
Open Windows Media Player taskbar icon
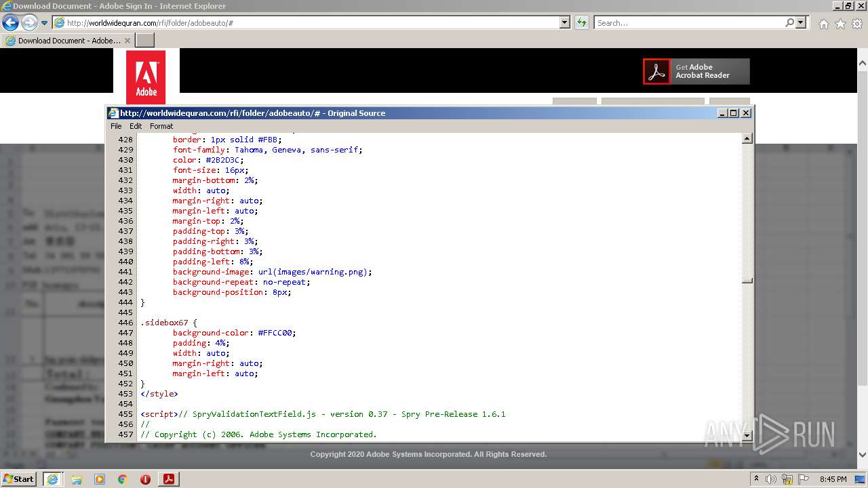tap(100, 479)
